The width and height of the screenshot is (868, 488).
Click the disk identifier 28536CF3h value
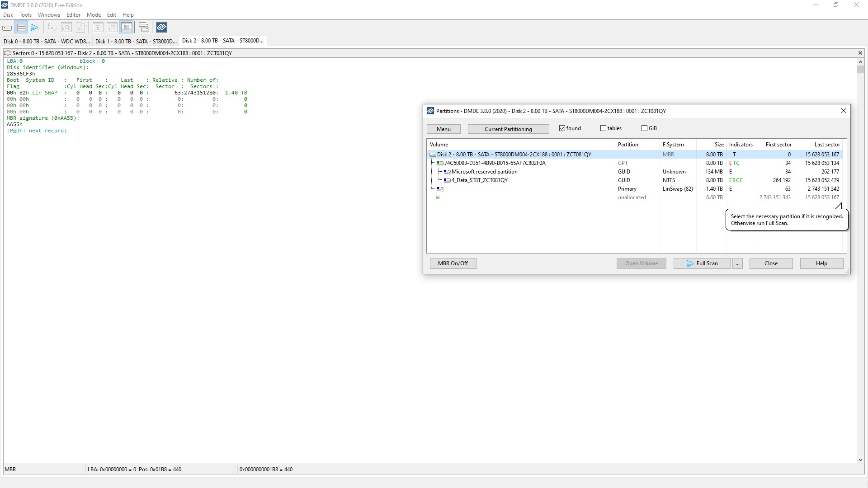pyautogui.click(x=21, y=74)
